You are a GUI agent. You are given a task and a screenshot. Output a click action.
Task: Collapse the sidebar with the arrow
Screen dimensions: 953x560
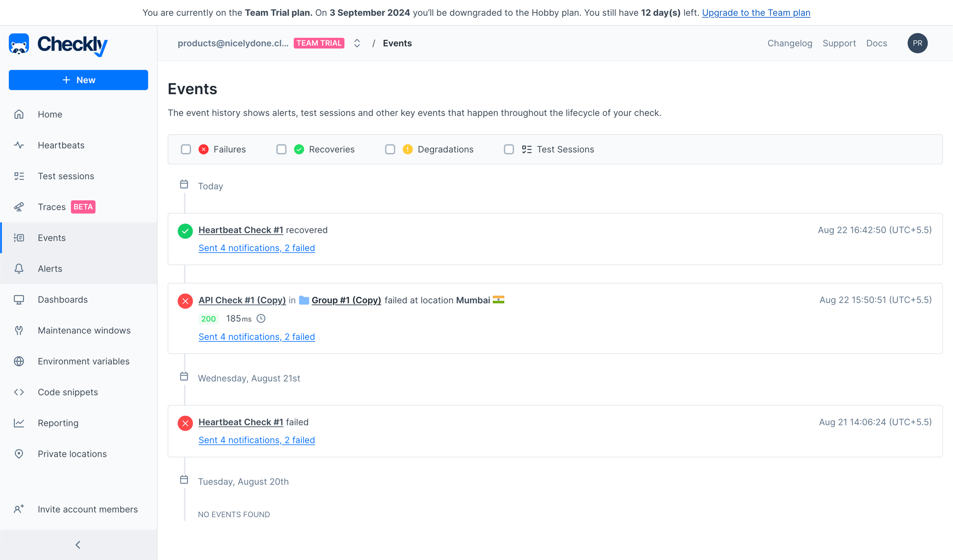coord(78,545)
